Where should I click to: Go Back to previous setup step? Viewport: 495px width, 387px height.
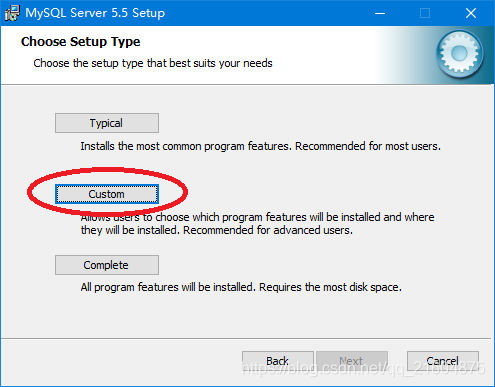[x=278, y=361]
